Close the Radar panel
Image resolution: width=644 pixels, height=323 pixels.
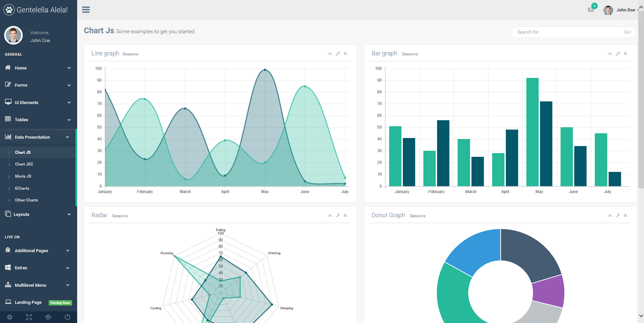pyautogui.click(x=345, y=216)
